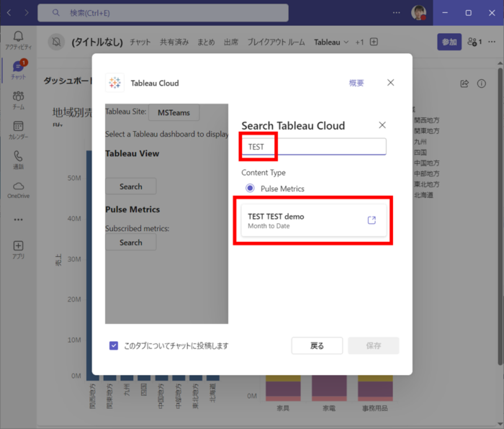Switch to the チャット tab
The width and height of the screenshot is (504, 429).
[140, 42]
